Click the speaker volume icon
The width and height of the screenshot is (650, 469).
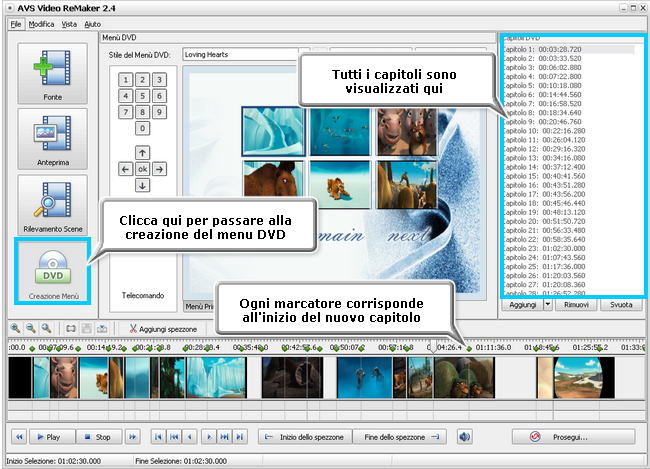tap(465, 437)
